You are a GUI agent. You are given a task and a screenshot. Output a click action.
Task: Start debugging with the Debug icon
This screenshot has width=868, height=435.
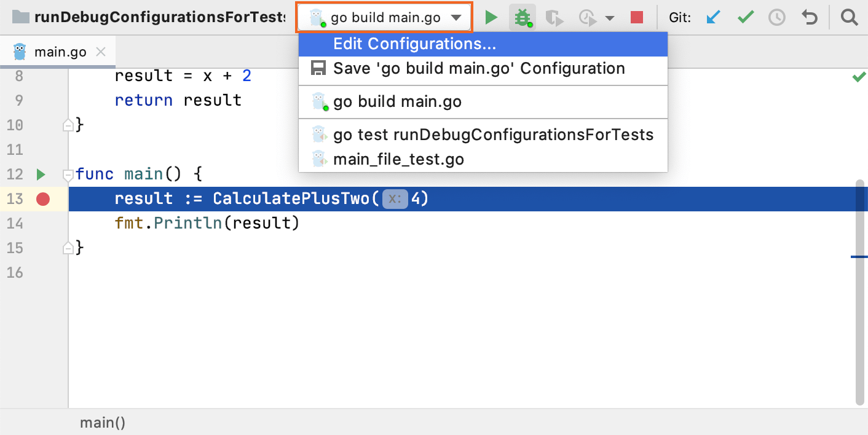522,17
